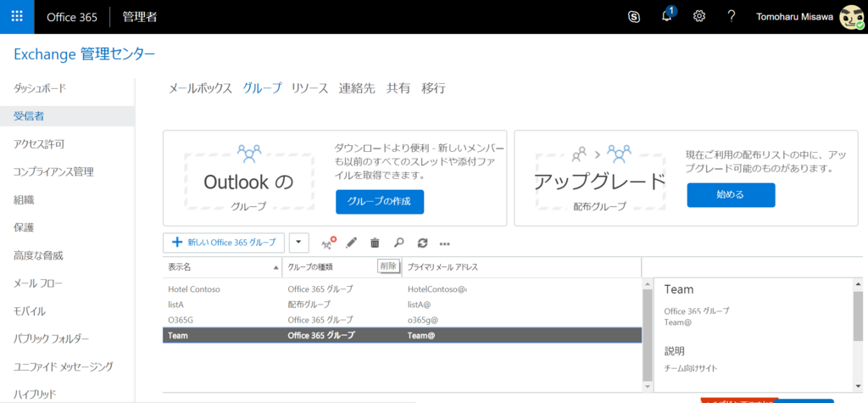The width and height of the screenshot is (868, 403).
Task: Click the refresh icon in toolbar
Action: 422,243
